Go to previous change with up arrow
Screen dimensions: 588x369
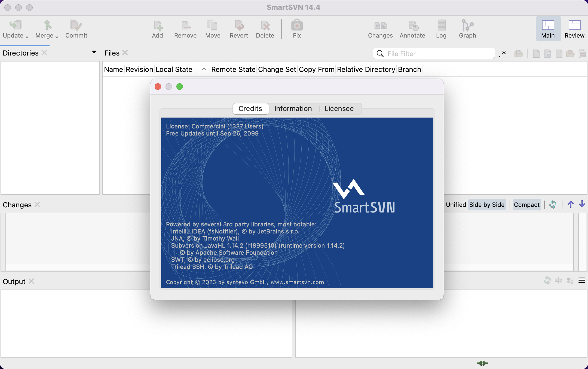point(571,204)
